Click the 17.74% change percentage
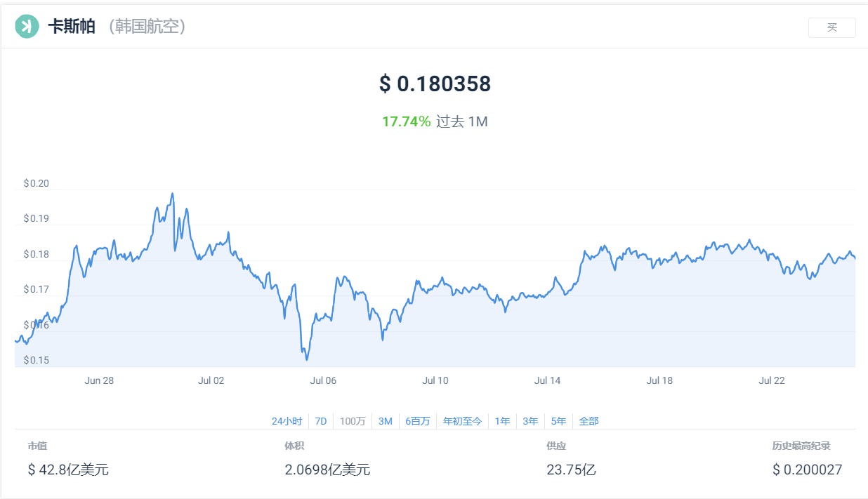868x499 pixels. click(406, 121)
